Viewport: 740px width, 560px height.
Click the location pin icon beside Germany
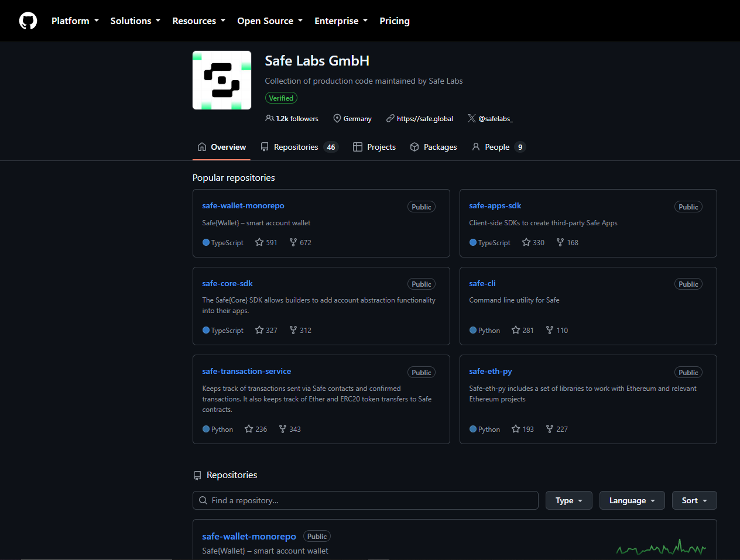[x=337, y=118]
